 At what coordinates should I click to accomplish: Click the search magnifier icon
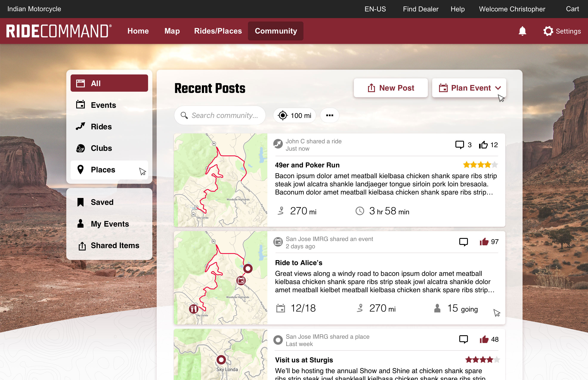pos(184,115)
